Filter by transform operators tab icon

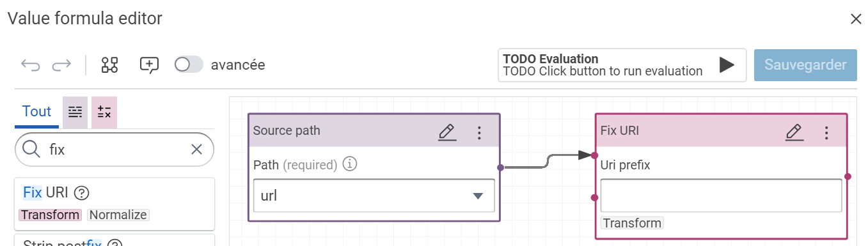pos(75,112)
